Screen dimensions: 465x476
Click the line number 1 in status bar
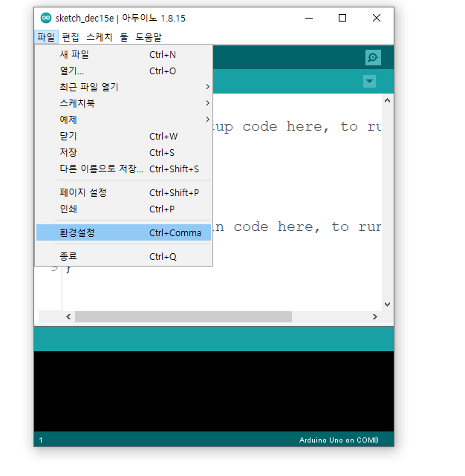(41, 440)
